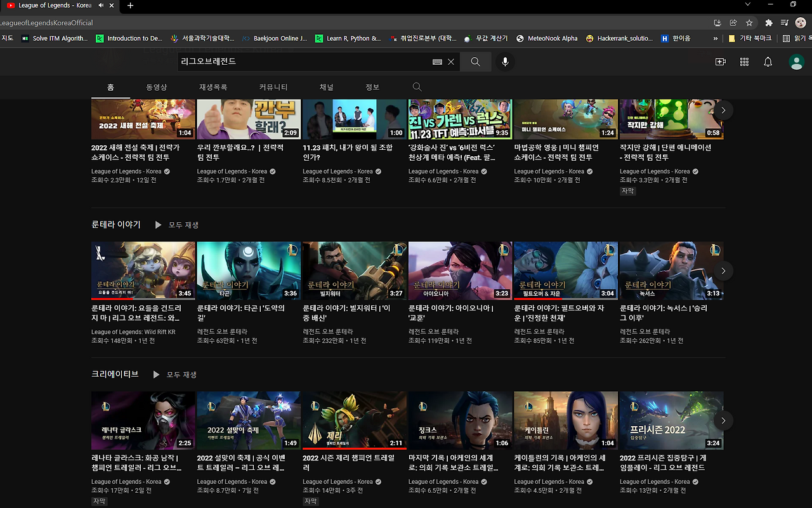Mute the tab via its speaker icon
The image size is (812, 508).
[101, 6]
